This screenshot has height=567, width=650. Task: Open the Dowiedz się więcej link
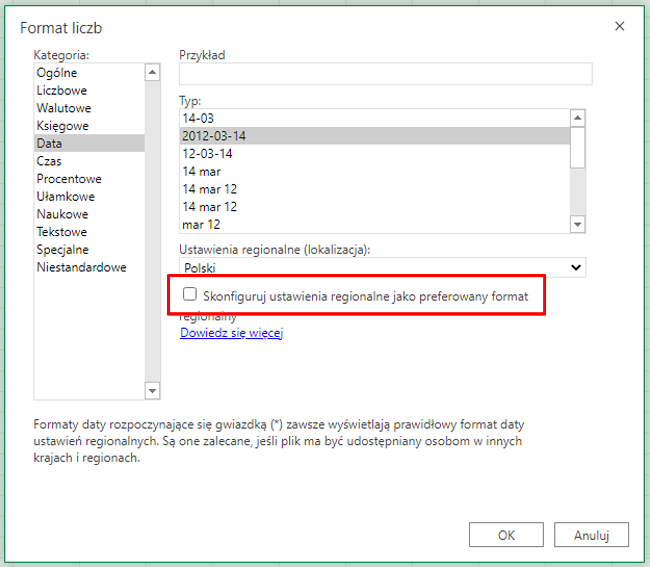pos(231,333)
